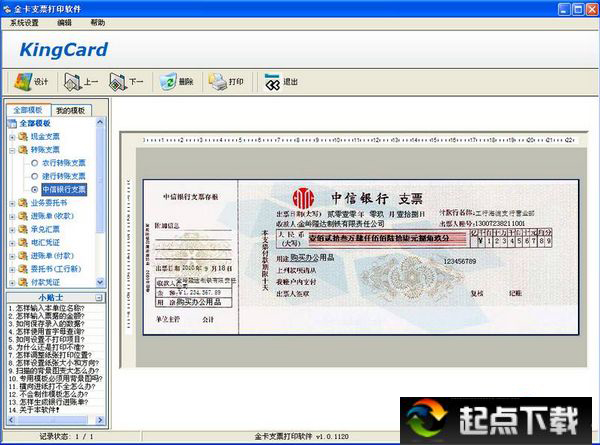Open tip 7 怎样调整纸张打印位置

pyautogui.click(x=50, y=355)
